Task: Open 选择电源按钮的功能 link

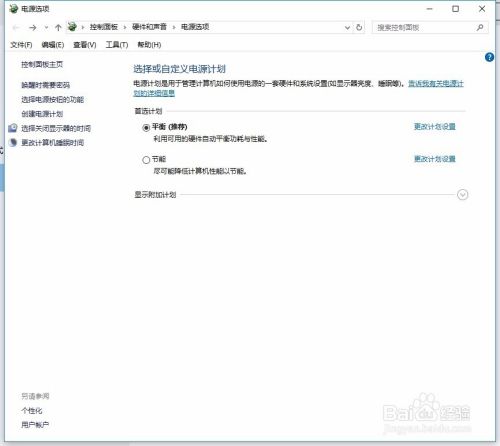Action: pyautogui.click(x=53, y=99)
